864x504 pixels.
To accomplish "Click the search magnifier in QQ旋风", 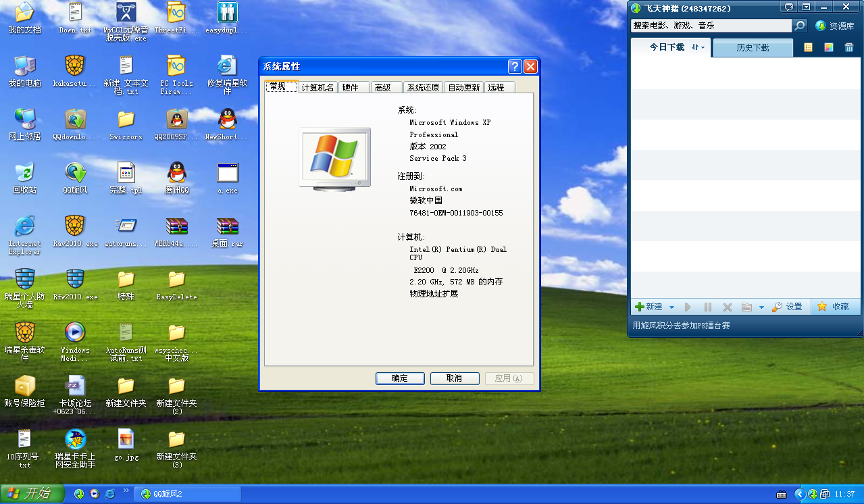I will tap(800, 26).
